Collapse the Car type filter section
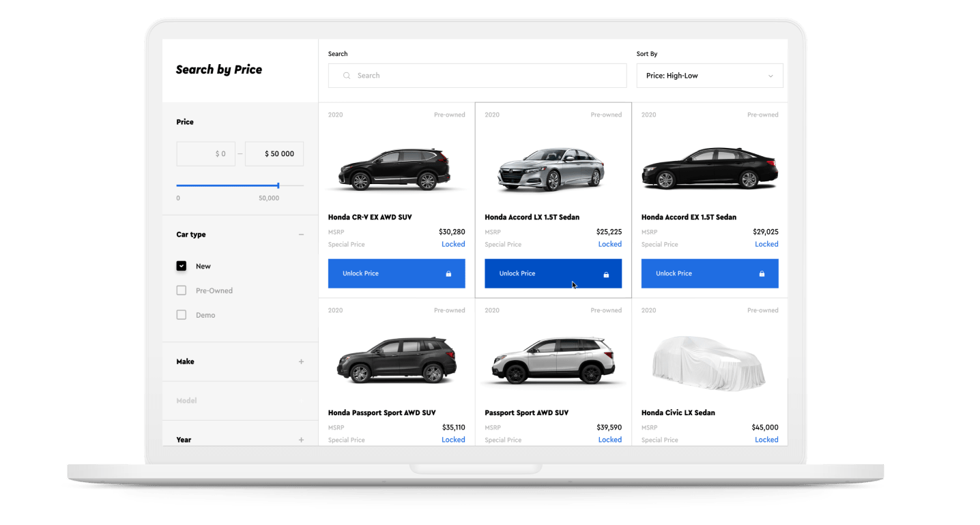 point(240,235)
